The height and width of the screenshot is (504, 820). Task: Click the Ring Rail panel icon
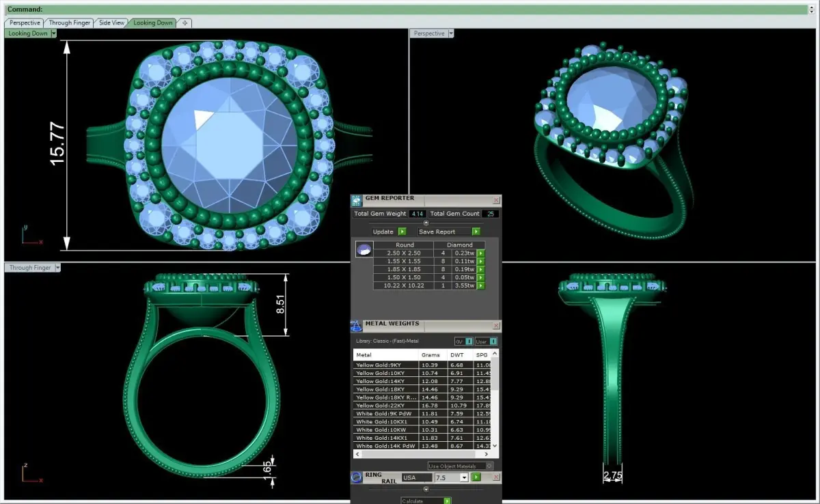point(357,477)
